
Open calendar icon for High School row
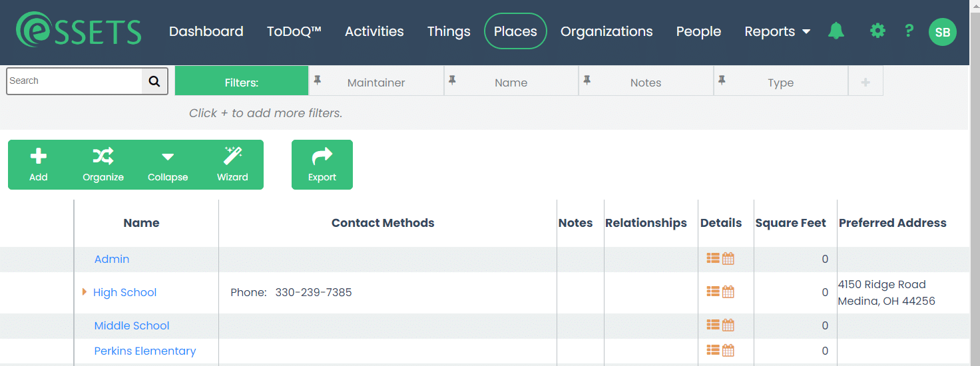[728, 291]
